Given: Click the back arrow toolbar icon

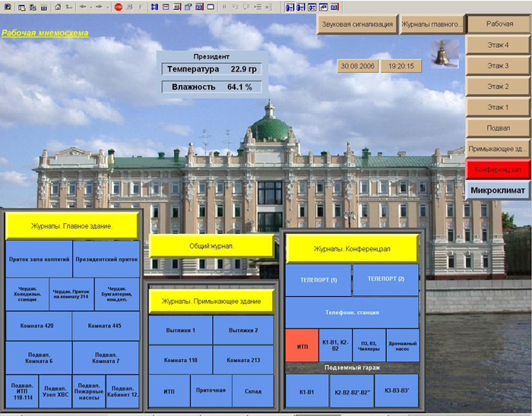Looking at the screenshot, I should [82, 7].
